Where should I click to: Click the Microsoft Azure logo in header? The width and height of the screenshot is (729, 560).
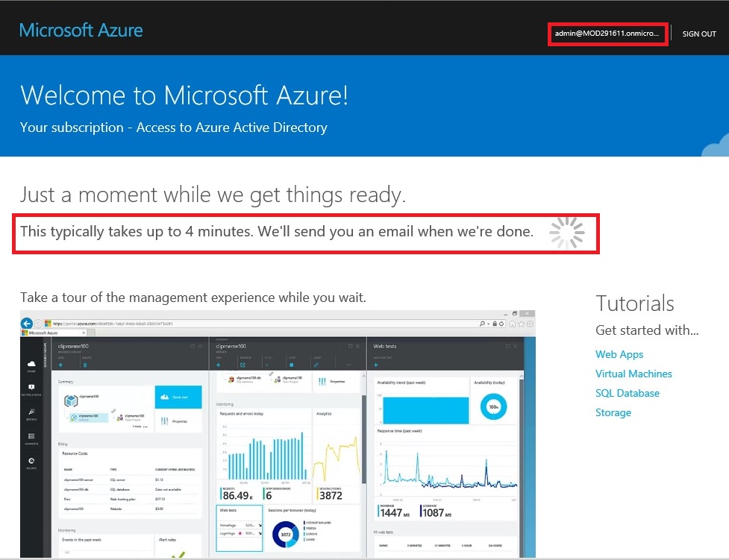(x=81, y=31)
